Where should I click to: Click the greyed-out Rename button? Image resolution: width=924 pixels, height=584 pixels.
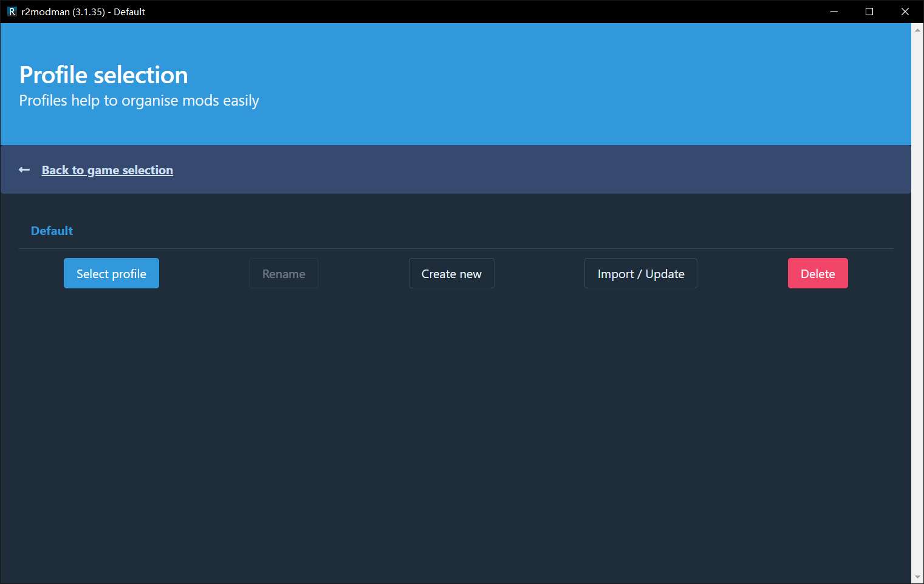click(284, 274)
